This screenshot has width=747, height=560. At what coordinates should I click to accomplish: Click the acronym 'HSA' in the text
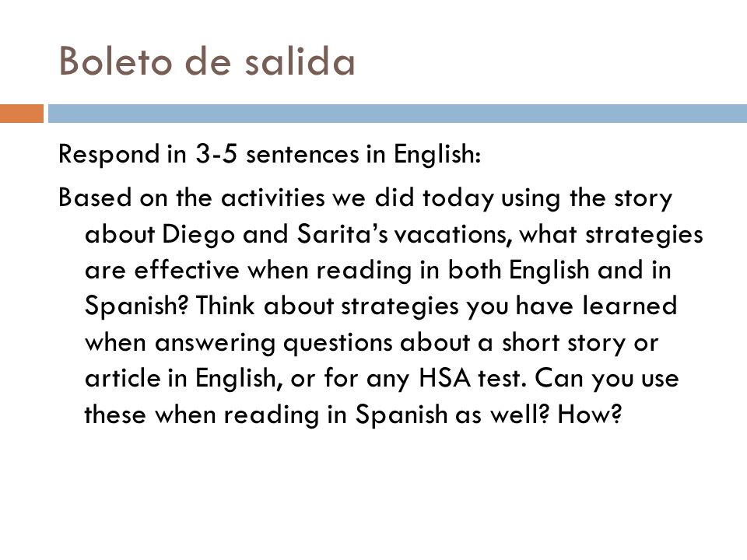[444, 378]
